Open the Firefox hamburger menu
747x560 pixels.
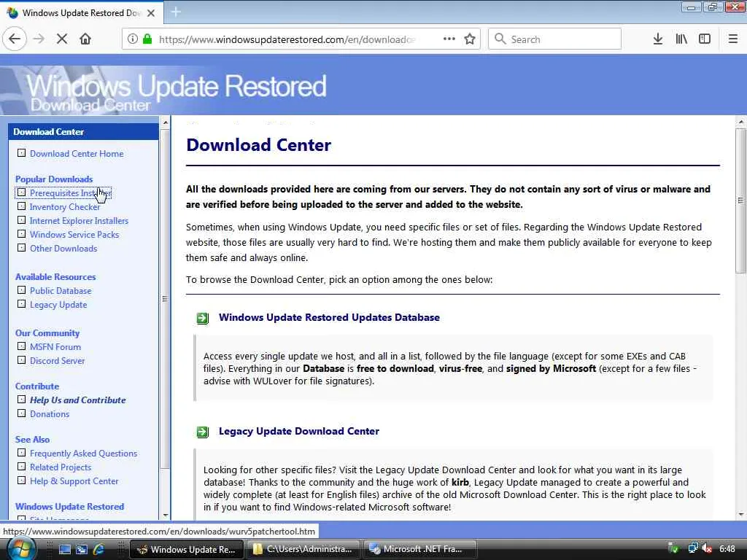[x=732, y=39]
